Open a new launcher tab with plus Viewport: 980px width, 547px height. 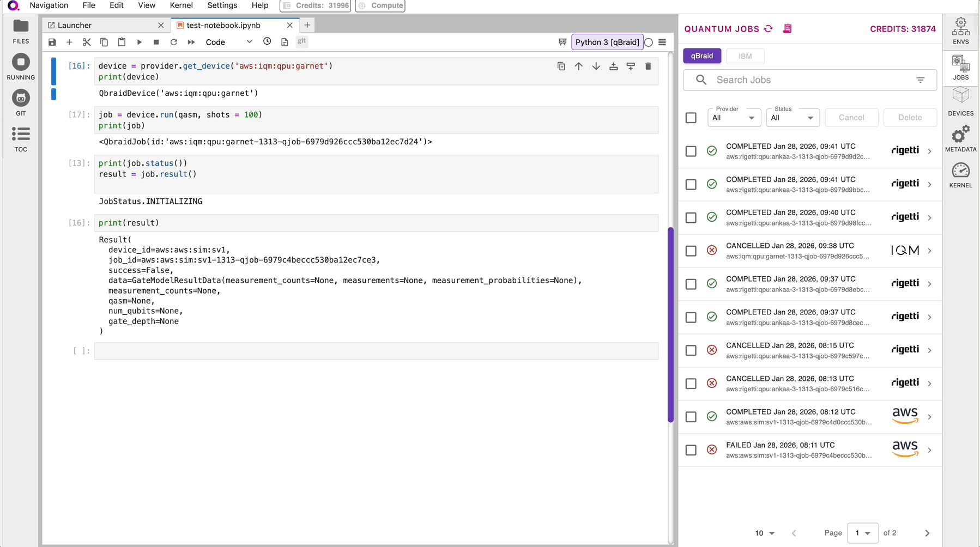[x=307, y=25]
